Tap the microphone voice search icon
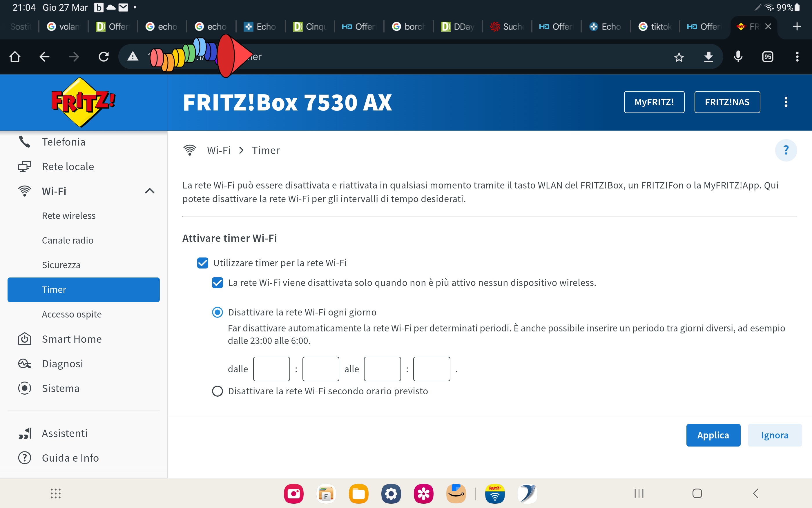Image resolution: width=812 pixels, height=508 pixels. 738,57
